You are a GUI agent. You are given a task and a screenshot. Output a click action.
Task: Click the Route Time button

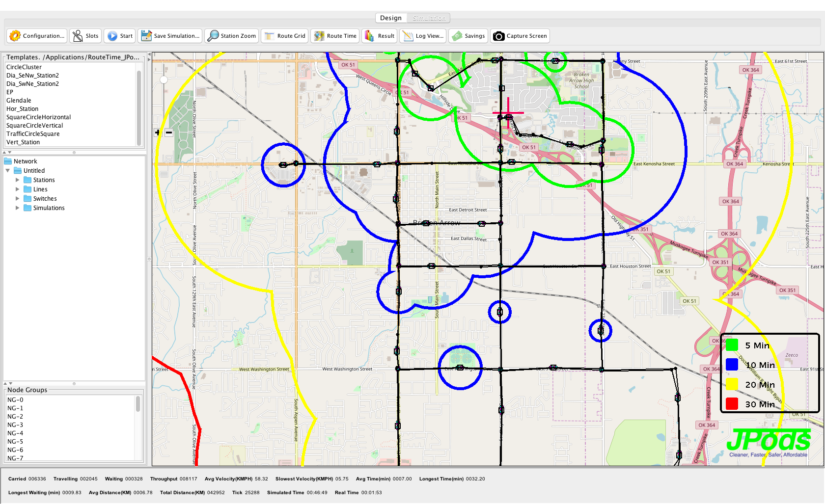point(336,36)
